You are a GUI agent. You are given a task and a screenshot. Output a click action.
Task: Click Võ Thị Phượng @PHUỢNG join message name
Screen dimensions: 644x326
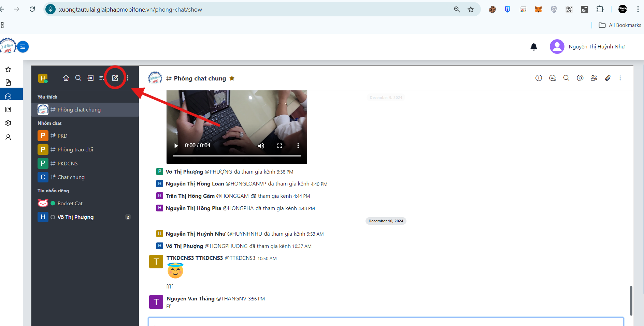point(184,172)
